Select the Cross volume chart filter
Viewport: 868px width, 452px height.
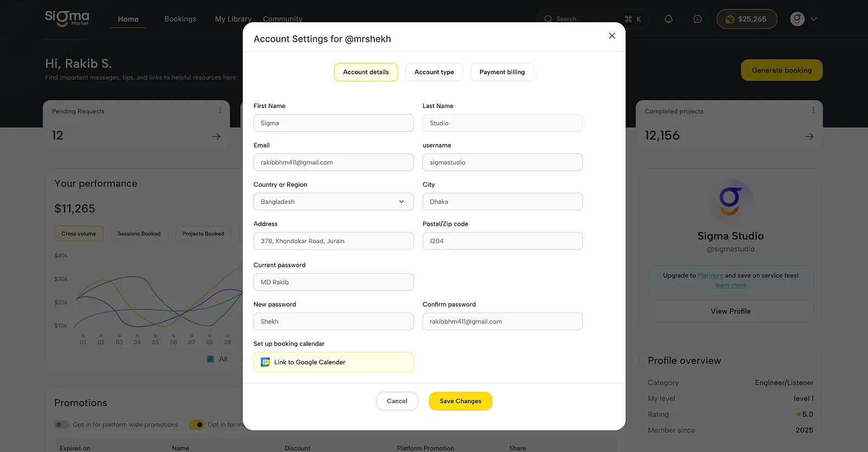click(79, 234)
